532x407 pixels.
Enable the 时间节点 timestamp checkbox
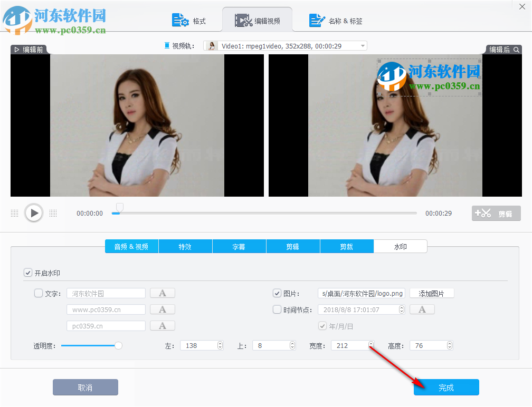coord(277,309)
